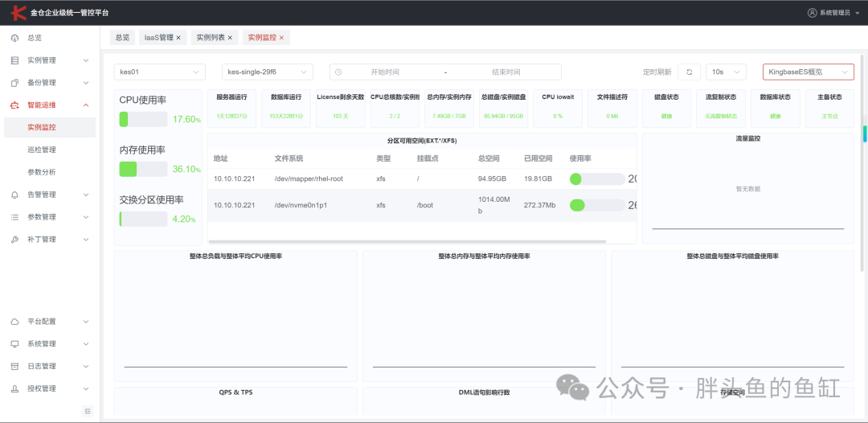Switch to the 实例列表 tab
This screenshot has height=423, width=868.
coord(215,38)
